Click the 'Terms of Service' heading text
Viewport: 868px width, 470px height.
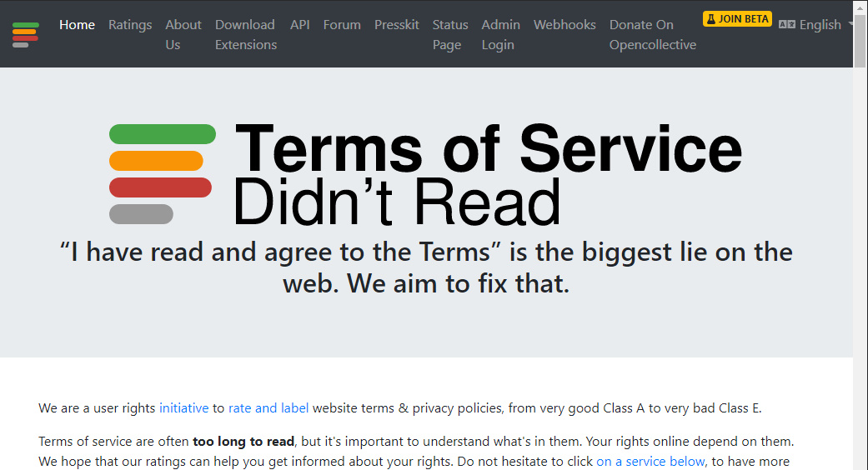[489, 148]
